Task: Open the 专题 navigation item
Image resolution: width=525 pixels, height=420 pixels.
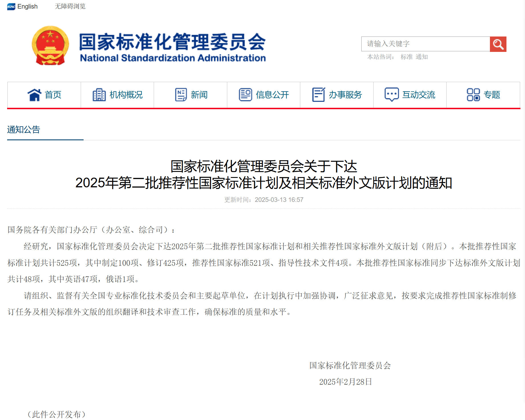Action: point(483,95)
